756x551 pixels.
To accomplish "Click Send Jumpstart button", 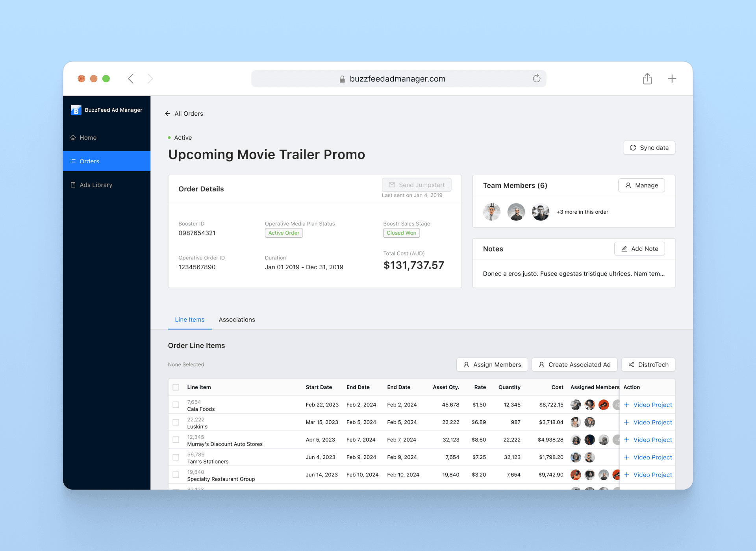I will coord(417,185).
